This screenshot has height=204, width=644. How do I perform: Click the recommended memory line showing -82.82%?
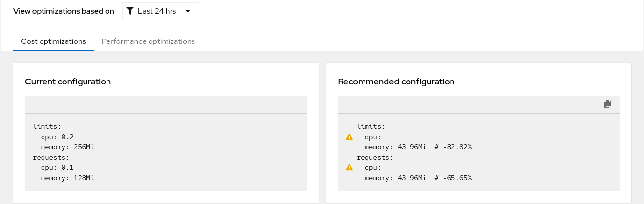[418, 147]
